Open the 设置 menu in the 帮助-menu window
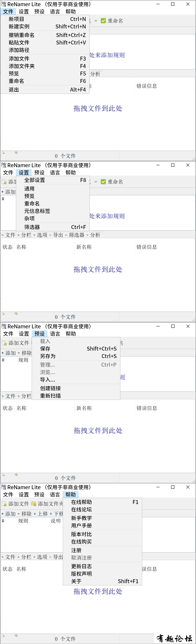The width and height of the screenshot is (196, 644). pyautogui.click(x=24, y=495)
